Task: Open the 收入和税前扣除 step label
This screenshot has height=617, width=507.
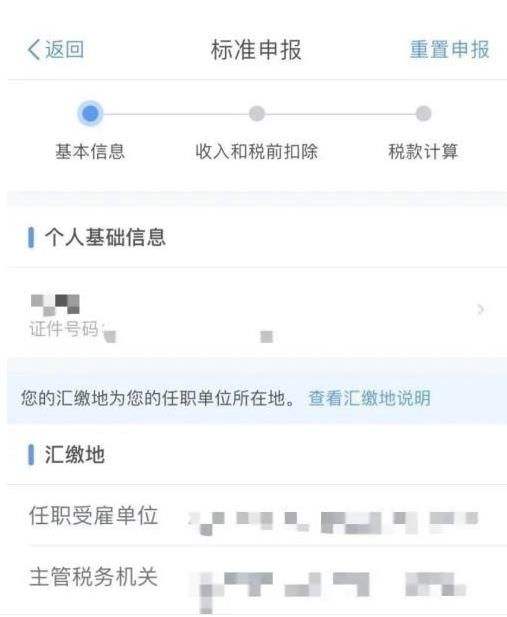Action: (257, 151)
